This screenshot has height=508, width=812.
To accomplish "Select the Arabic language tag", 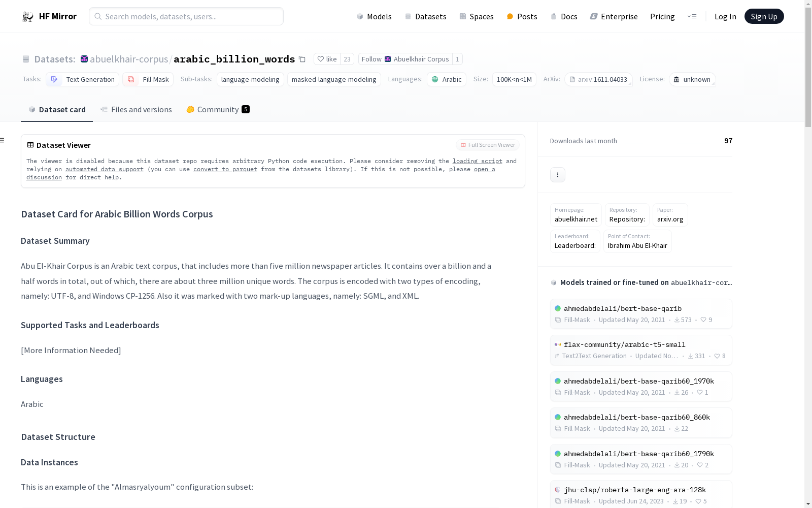I will coord(447,79).
